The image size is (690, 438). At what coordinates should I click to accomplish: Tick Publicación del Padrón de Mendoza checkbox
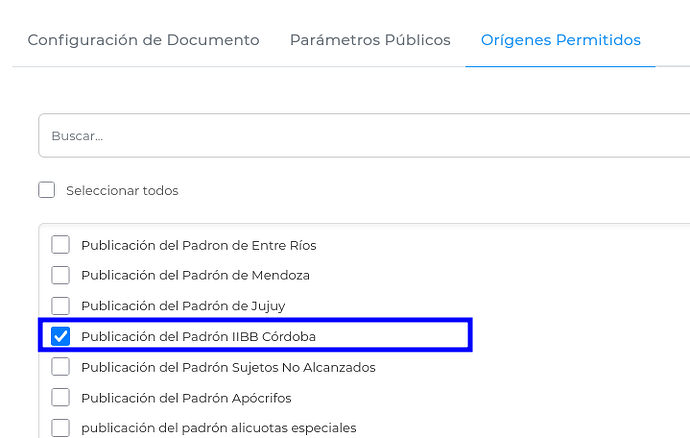[60, 275]
